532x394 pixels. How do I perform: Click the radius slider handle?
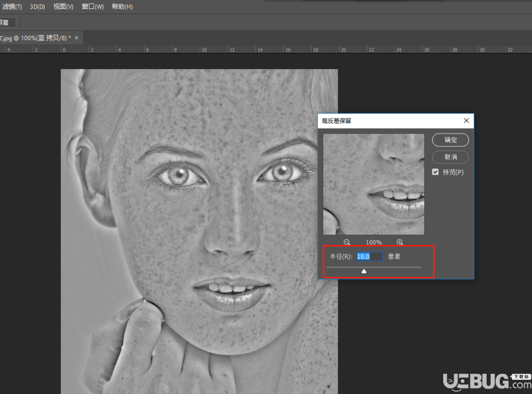(364, 271)
